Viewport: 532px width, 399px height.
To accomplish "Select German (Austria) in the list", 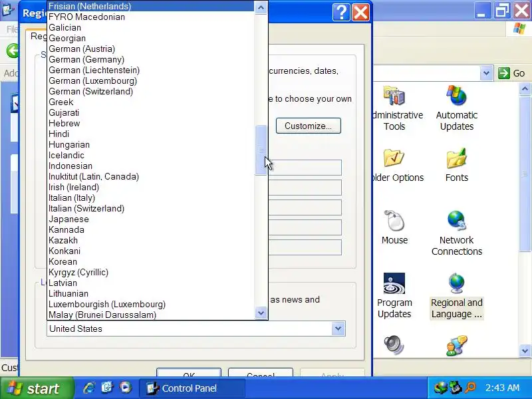I will click(x=151, y=49).
